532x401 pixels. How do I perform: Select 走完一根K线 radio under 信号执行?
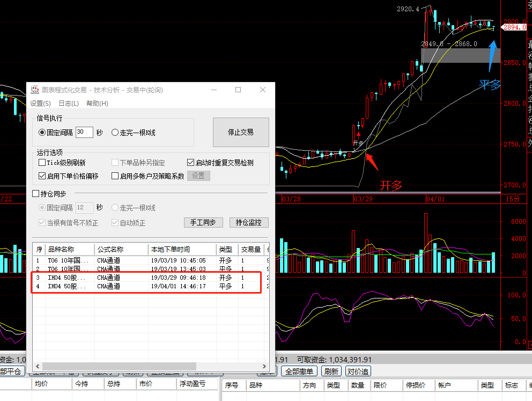[134, 133]
